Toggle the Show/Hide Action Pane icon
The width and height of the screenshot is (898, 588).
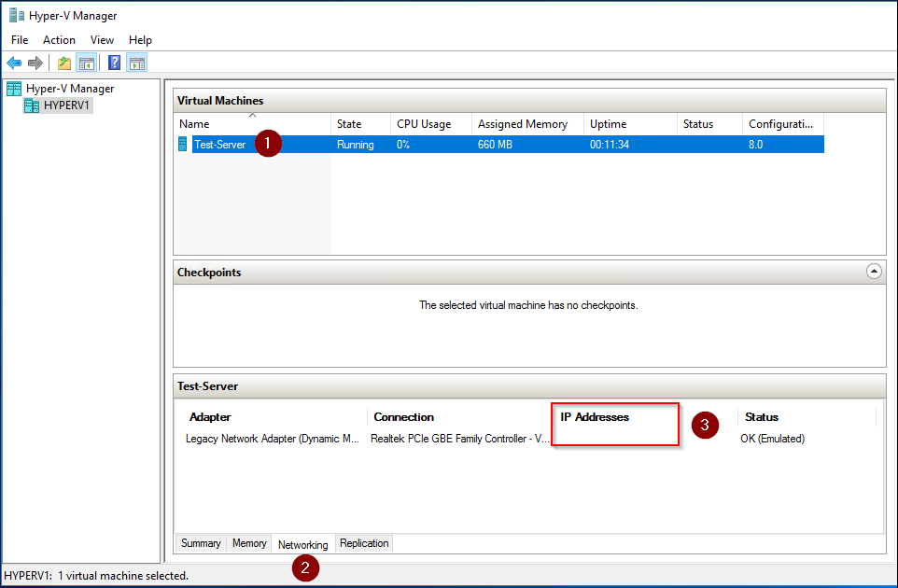tap(136, 63)
